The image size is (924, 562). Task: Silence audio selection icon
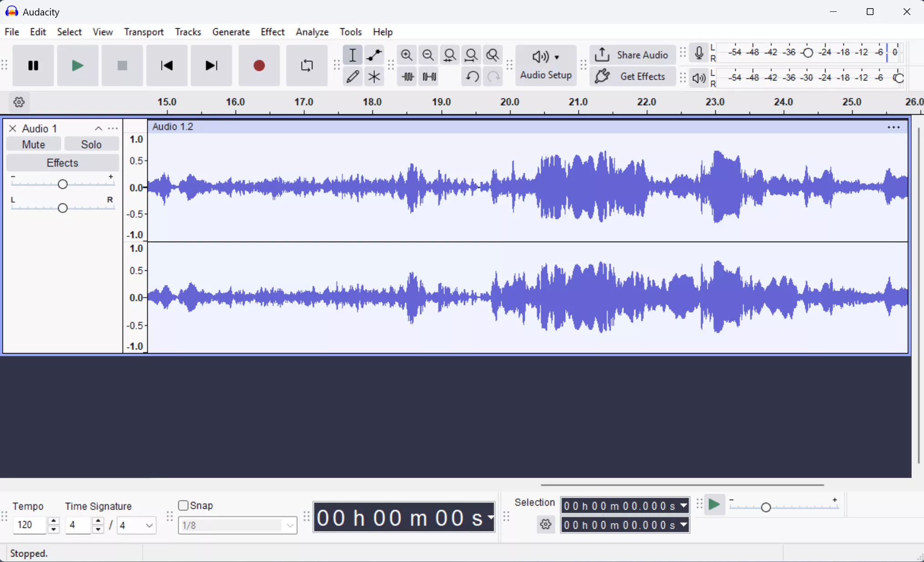pos(429,76)
